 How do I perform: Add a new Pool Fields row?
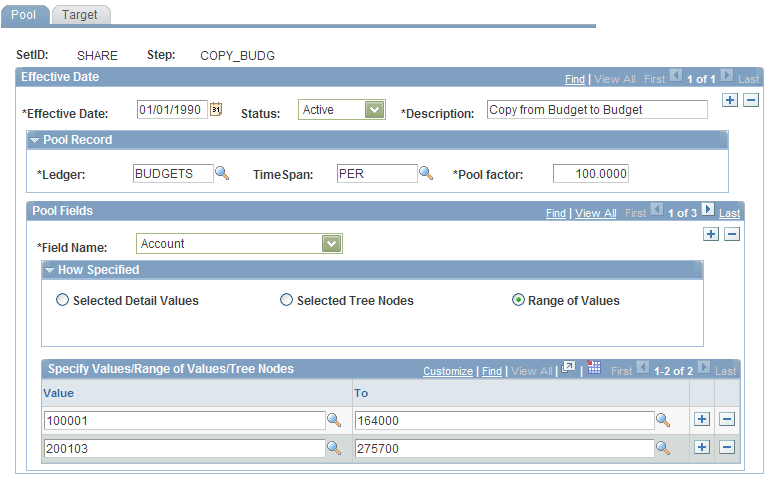pyautogui.click(x=711, y=234)
